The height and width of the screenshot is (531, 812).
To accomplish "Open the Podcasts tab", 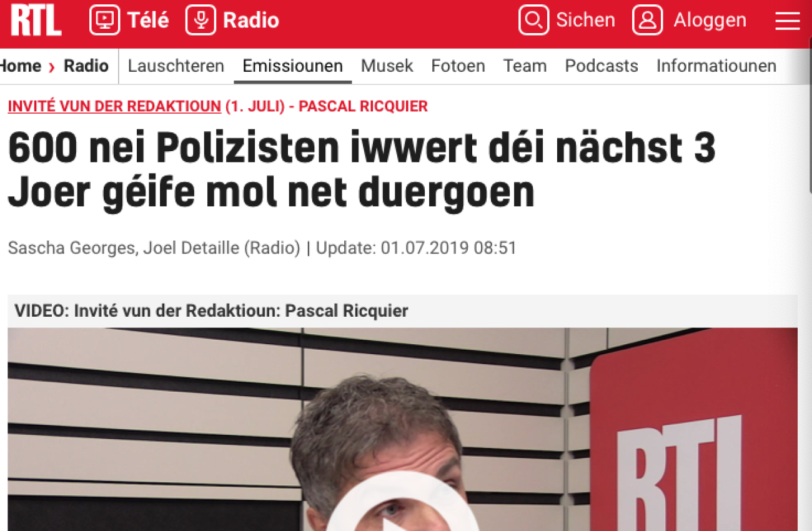I will coord(602,66).
